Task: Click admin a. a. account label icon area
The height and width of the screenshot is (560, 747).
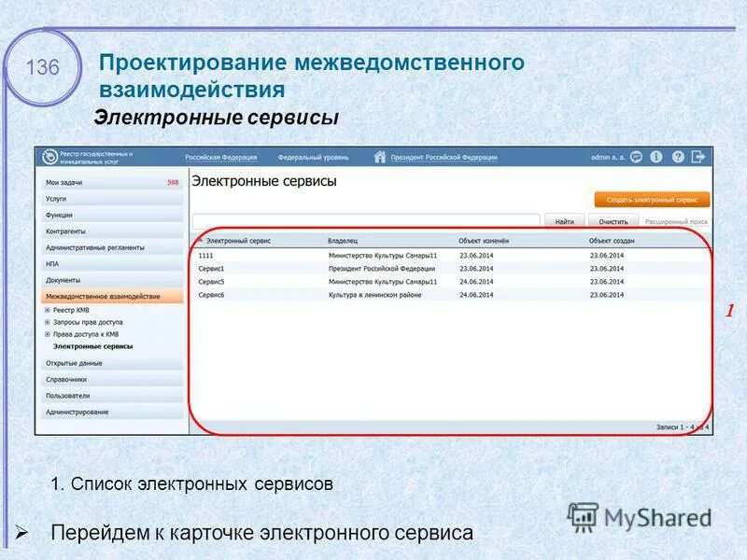Action: click(x=607, y=157)
